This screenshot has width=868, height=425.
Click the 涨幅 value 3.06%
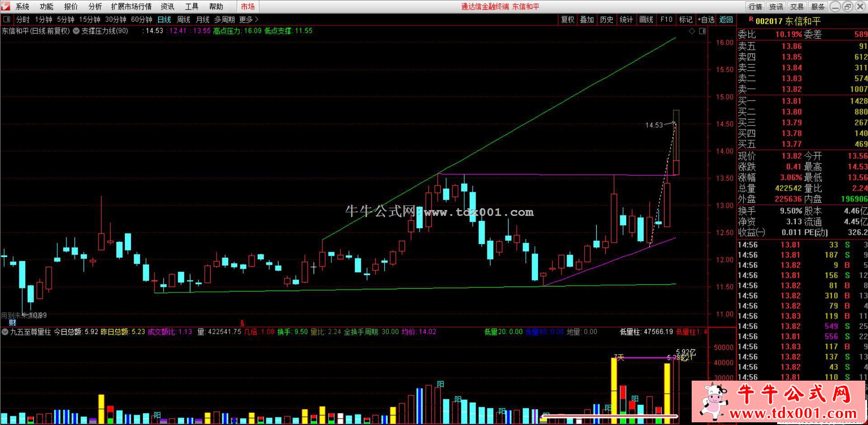pyautogui.click(x=791, y=177)
